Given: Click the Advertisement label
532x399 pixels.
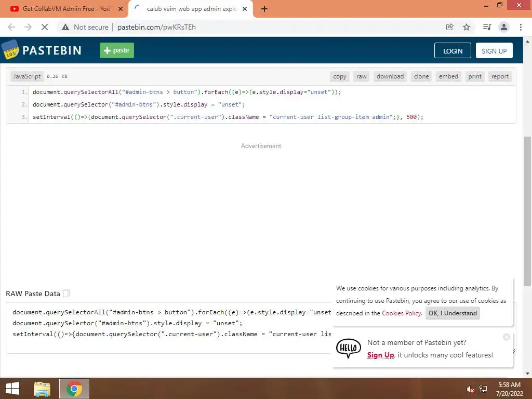Looking at the screenshot, I should (261, 146).
